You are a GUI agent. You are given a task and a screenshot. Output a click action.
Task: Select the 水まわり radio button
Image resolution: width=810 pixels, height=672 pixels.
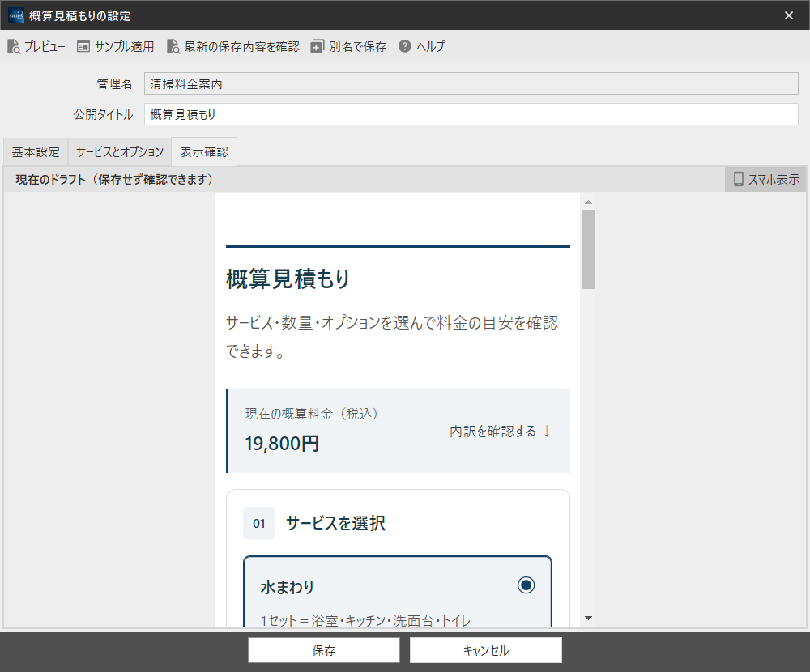click(526, 585)
